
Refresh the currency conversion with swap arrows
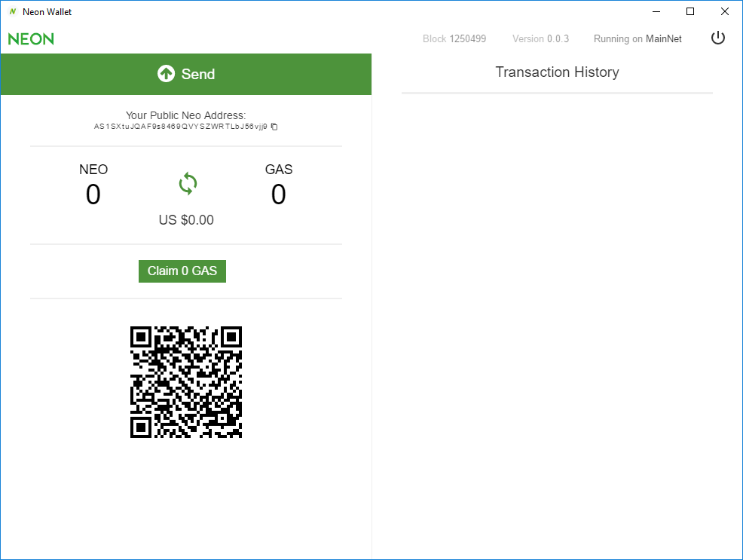click(x=186, y=183)
